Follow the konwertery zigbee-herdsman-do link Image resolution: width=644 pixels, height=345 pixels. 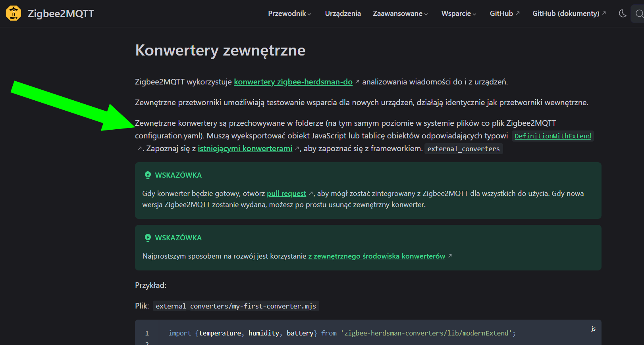(293, 82)
